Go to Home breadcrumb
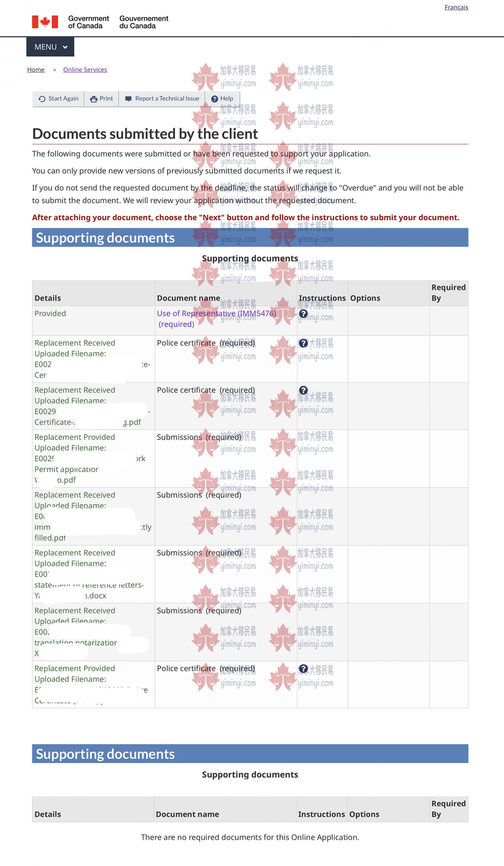 point(36,70)
